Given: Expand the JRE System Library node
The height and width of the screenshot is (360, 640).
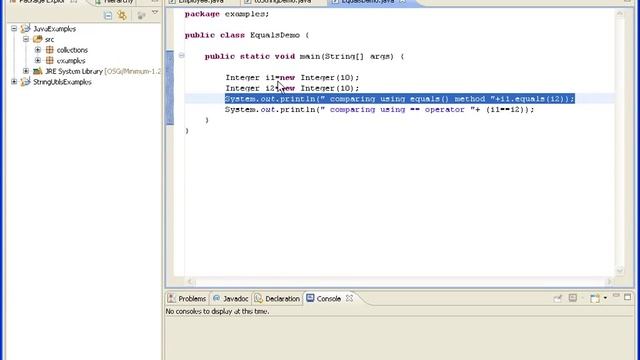Looking at the screenshot, I should tap(26, 71).
